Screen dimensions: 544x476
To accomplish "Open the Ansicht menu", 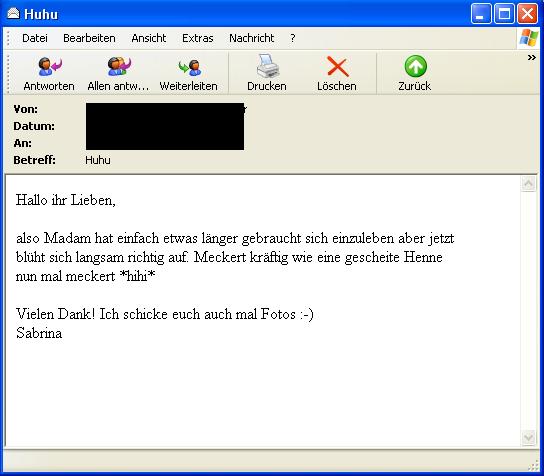I will pos(148,38).
